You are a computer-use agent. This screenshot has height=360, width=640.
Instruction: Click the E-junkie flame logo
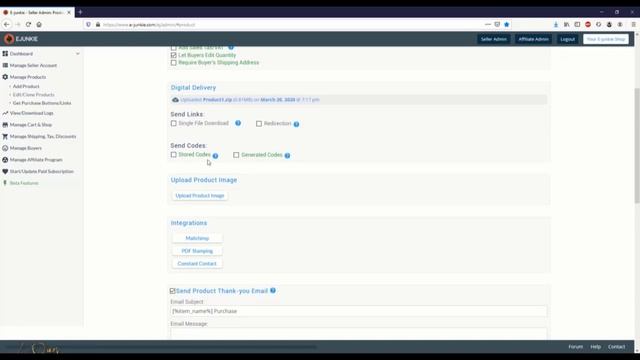coord(9,39)
